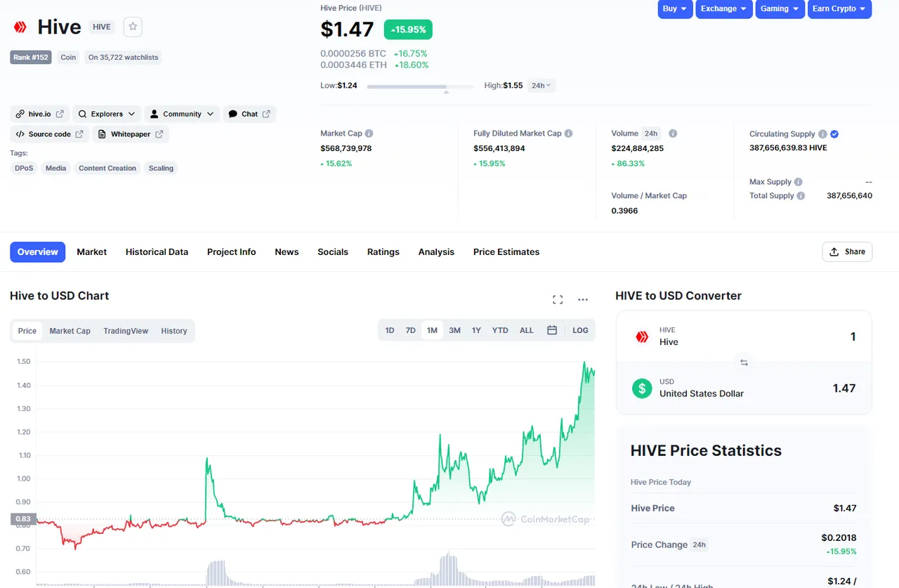899x588 pixels.
Task: Open hive.io website link
Action: (40, 114)
